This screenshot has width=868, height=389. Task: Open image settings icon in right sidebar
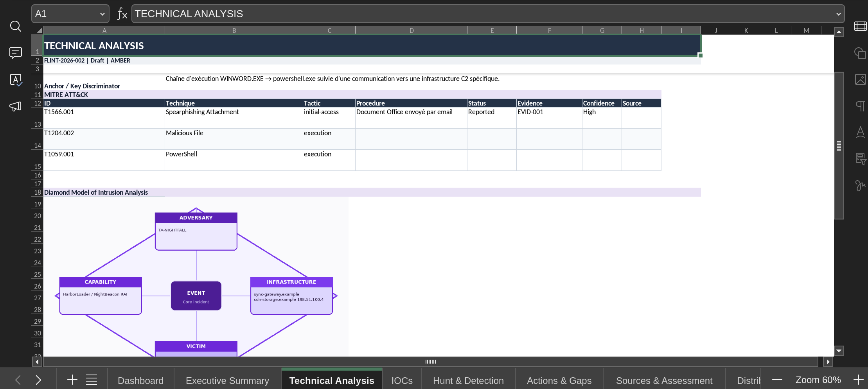[860, 79]
